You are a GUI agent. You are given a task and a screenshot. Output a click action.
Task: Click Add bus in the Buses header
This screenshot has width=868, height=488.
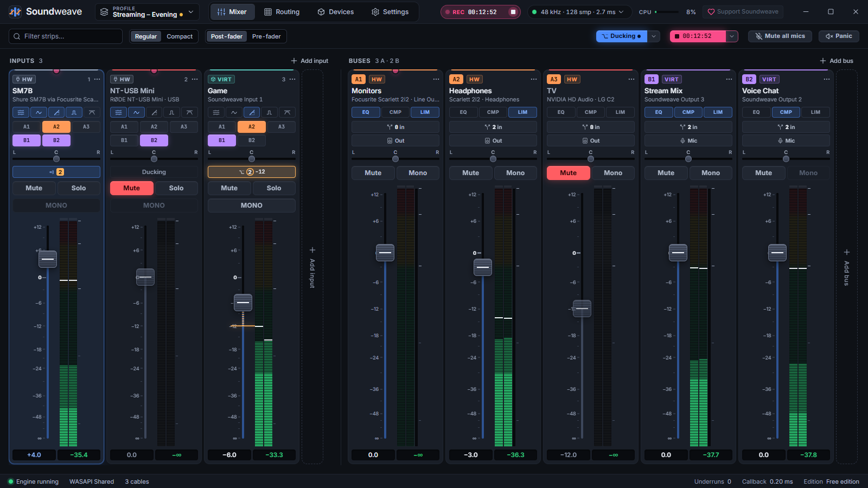pyautogui.click(x=837, y=61)
